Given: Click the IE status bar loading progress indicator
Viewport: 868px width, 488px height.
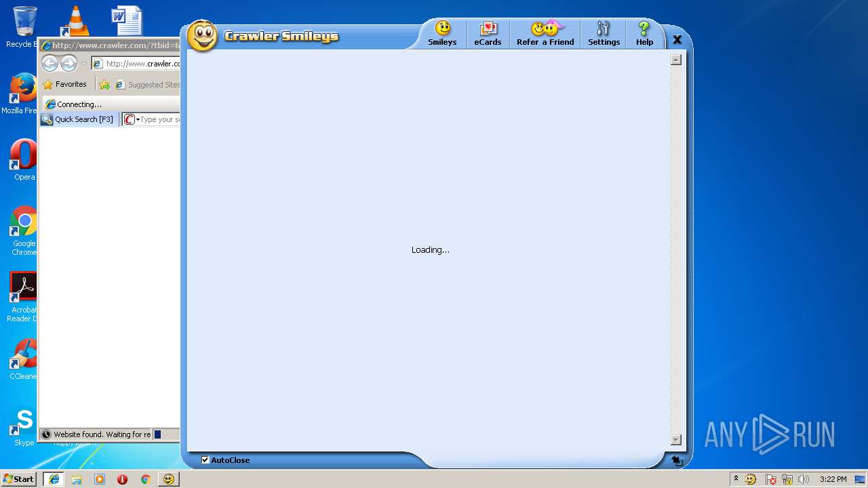Looking at the screenshot, I should (157, 434).
